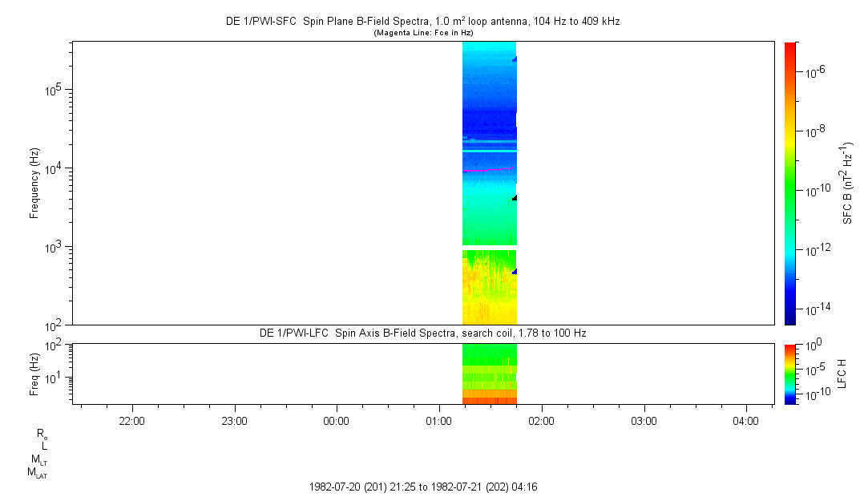
Task: Select the Freq (Hz) lower axis label
Action: click(x=34, y=374)
